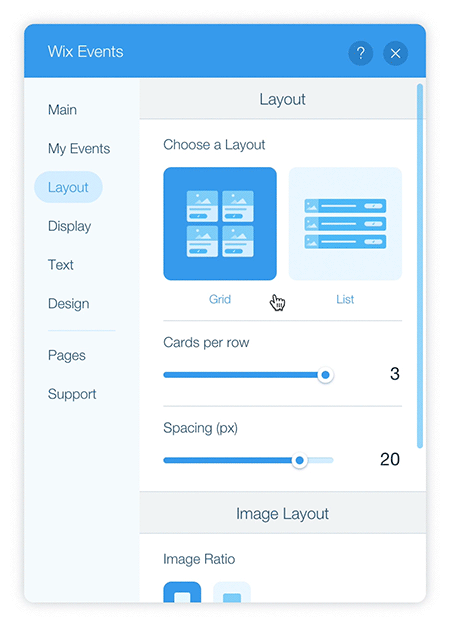Open the help question mark icon
Image resolution: width=450 pixels, height=626 pixels.
[x=361, y=53]
